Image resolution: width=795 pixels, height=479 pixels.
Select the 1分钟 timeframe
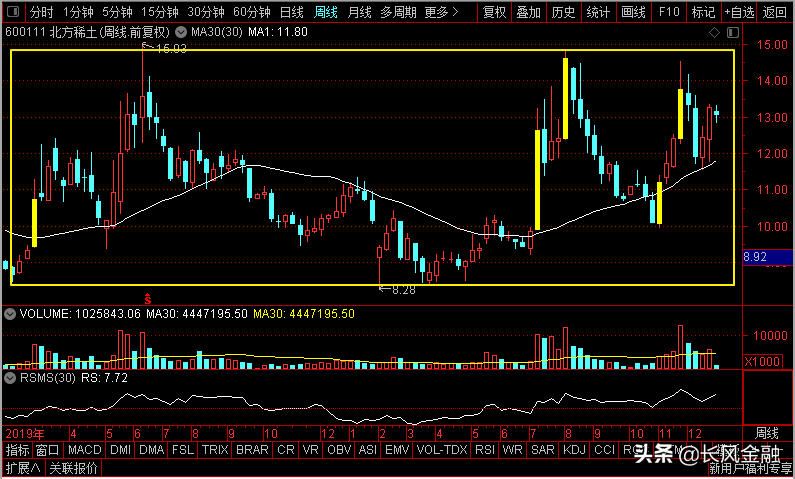(78, 12)
